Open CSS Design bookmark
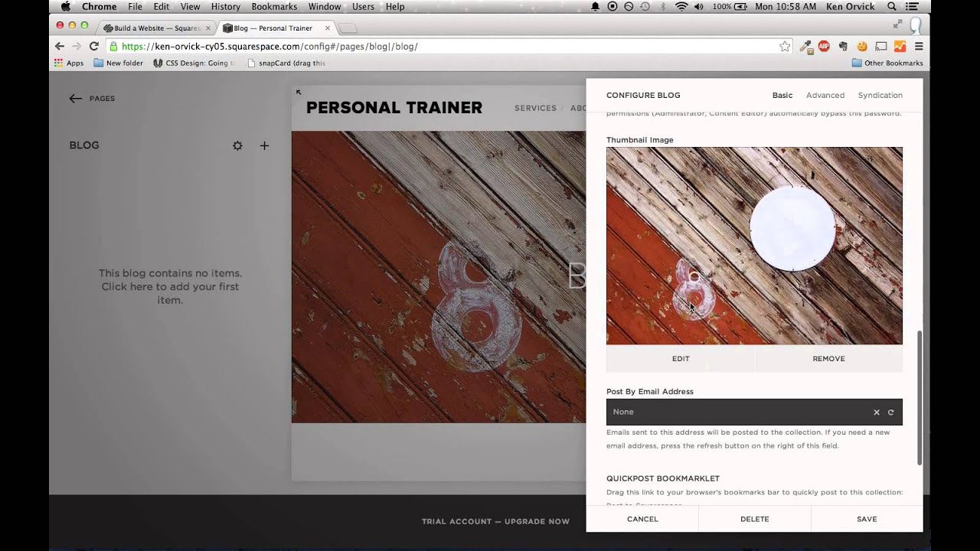 tap(193, 63)
